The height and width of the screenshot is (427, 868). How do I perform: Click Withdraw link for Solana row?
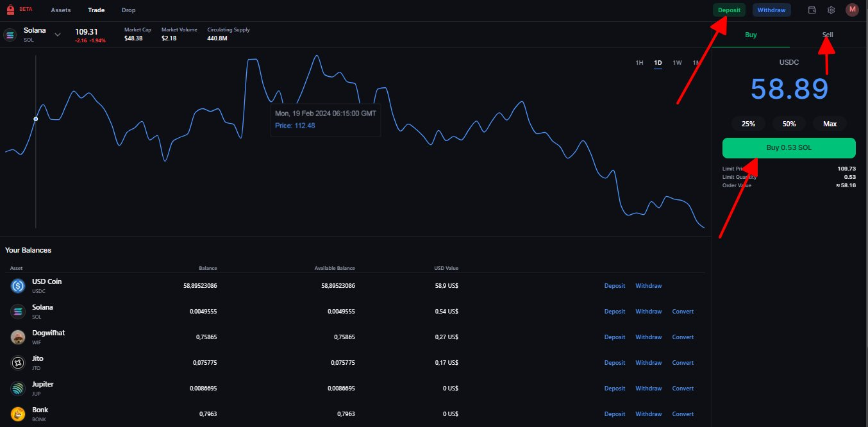[648, 312]
